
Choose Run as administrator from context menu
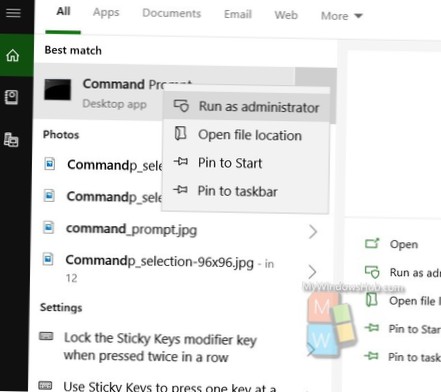tap(246, 107)
